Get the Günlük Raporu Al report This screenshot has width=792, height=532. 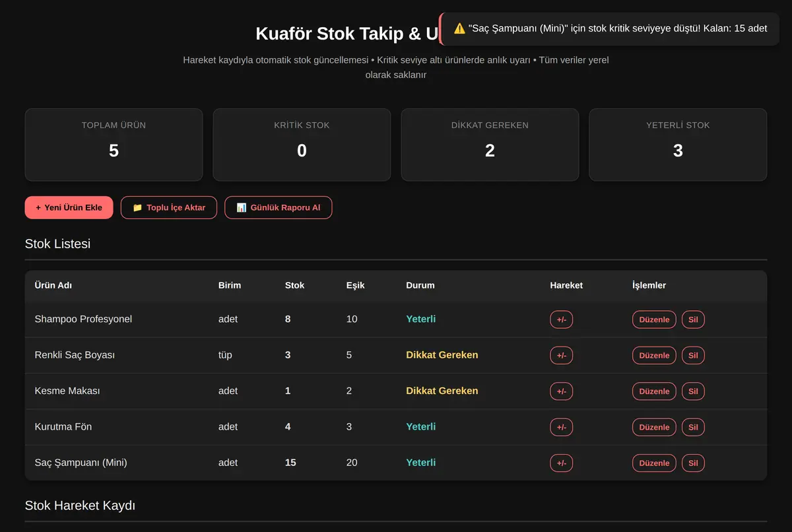click(278, 207)
